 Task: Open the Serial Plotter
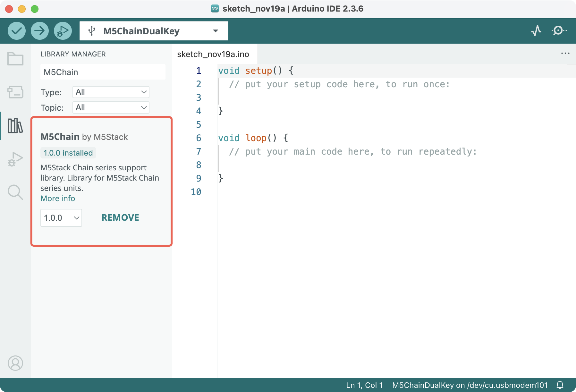536,31
